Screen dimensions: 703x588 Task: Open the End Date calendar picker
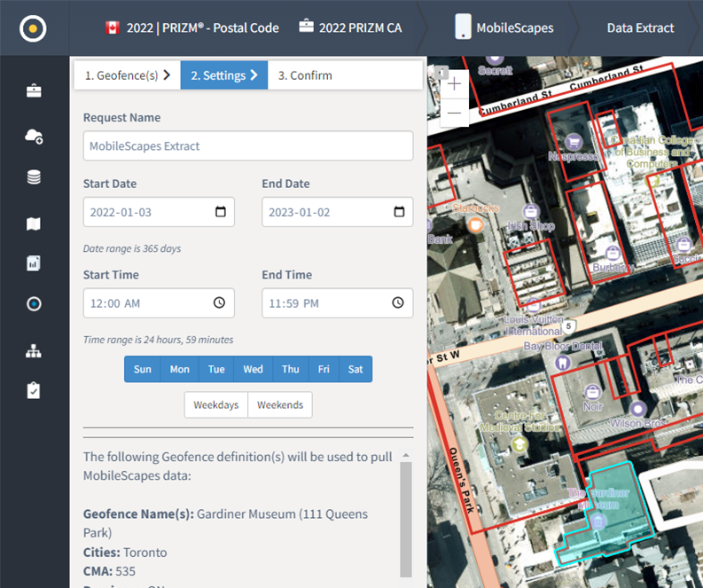399,212
